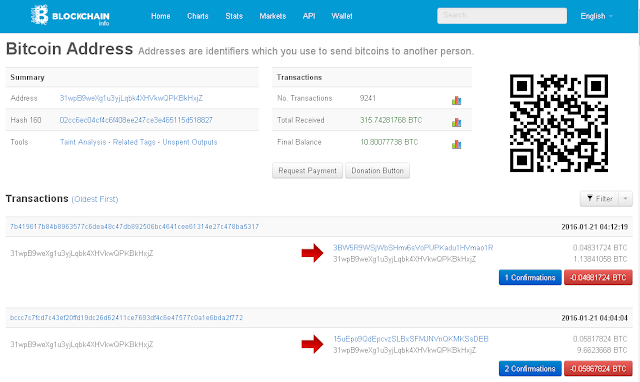Click the Filter button
Viewport: 640px width, 382px height.
tap(599, 199)
